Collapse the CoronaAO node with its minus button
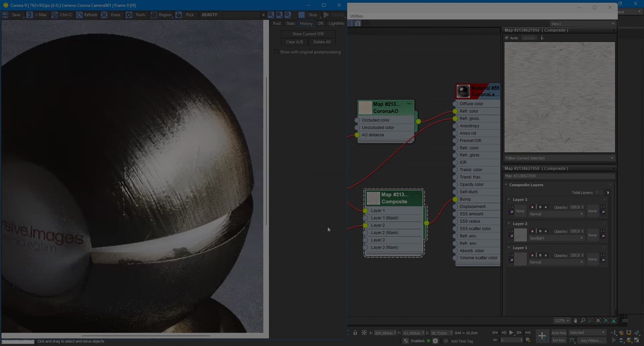 (409, 104)
